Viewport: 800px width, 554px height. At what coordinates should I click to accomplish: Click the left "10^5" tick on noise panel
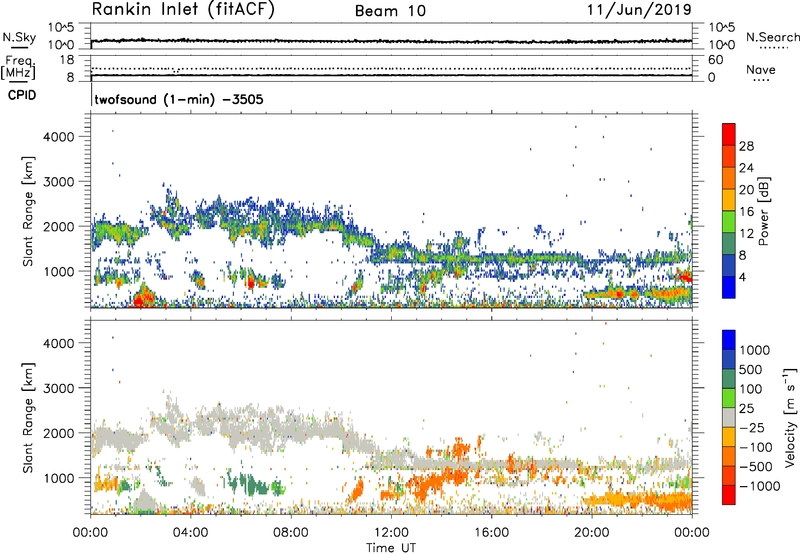point(61,27)
